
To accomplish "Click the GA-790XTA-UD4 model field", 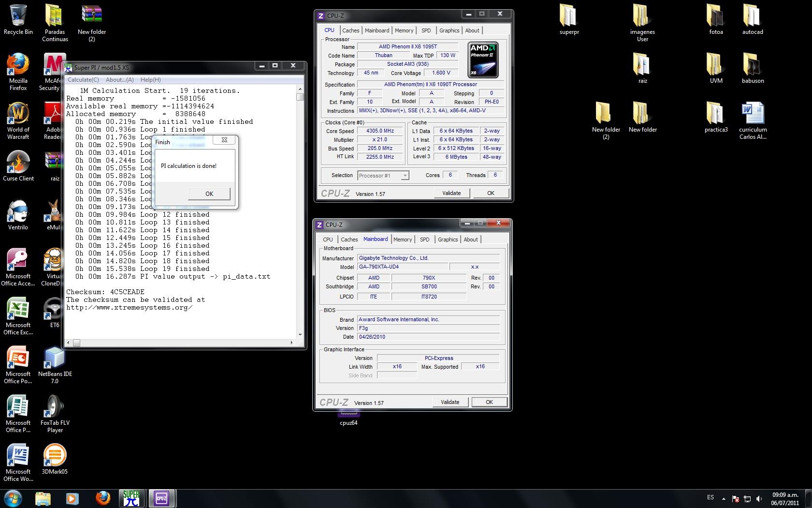I will [402, 267].
